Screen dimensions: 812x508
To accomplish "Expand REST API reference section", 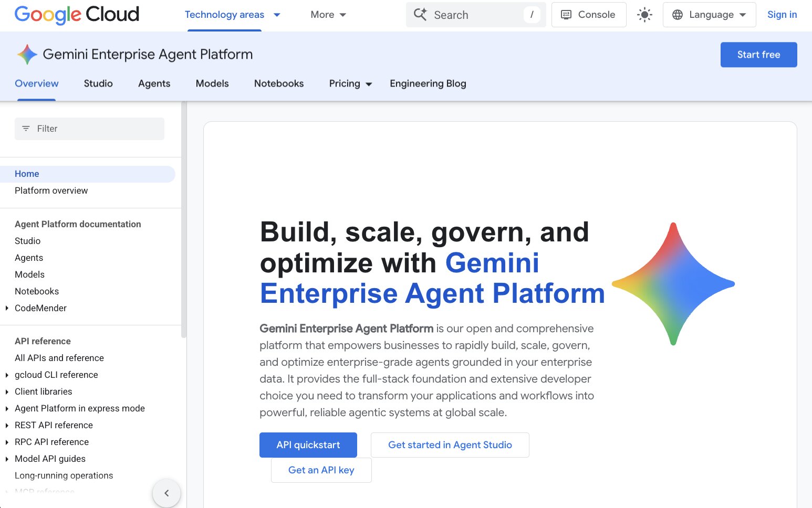I will pyautogui.click(x=7, y=425).
